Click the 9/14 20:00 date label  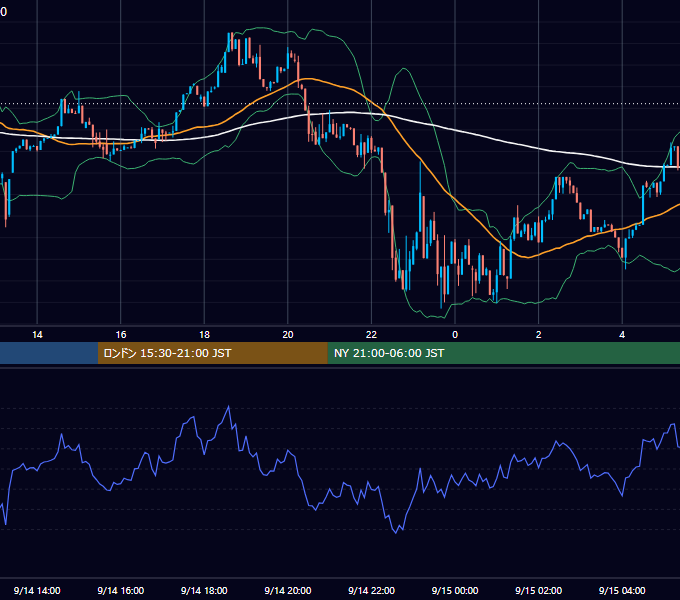tap(288, 590)
